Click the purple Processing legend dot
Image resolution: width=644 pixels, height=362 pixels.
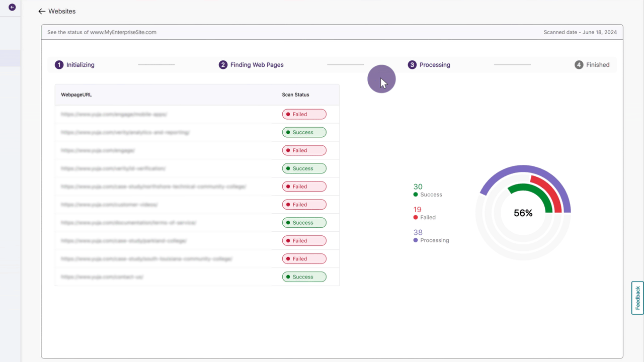point(416,240)
